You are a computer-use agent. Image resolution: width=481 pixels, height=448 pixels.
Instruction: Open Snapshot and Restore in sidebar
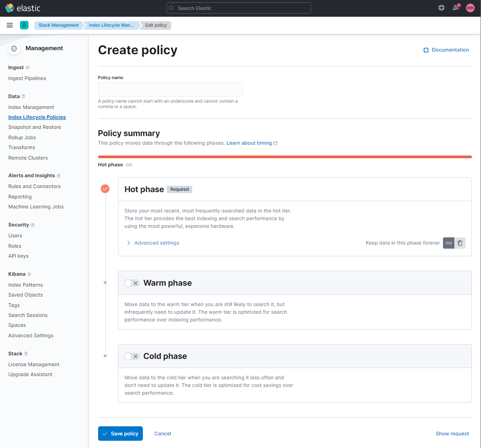click(34, 127)
